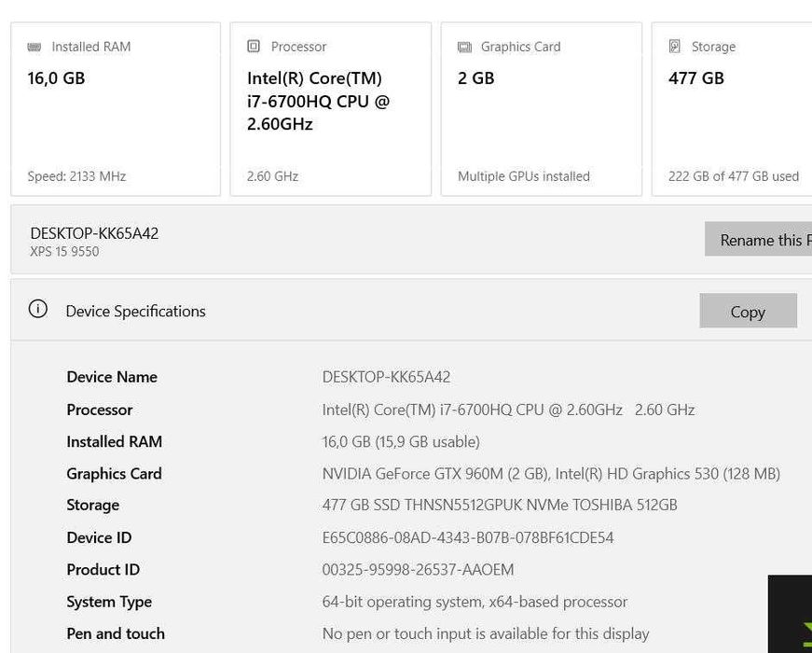Click the Pen and touch row value
Screen dimensions: 812x653
486,634
